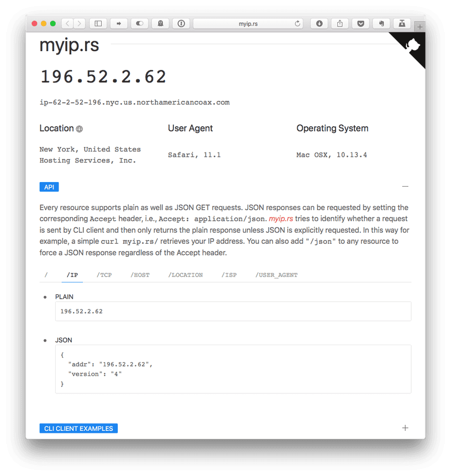This screenshot has height=476, width=451.
Task: Click the tray-shaped extension icon in toolbar
Action: click(402, 24)
